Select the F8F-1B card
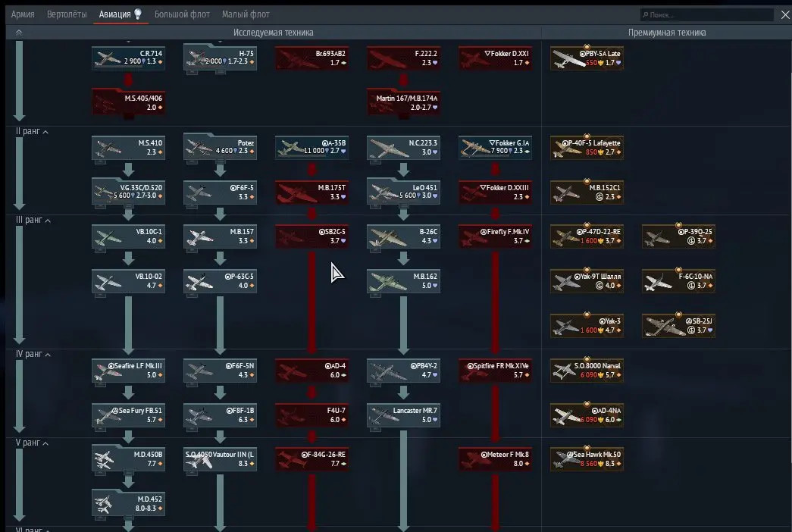The height and width of the screenshot is (532, 792). click(x=220, y=415)
